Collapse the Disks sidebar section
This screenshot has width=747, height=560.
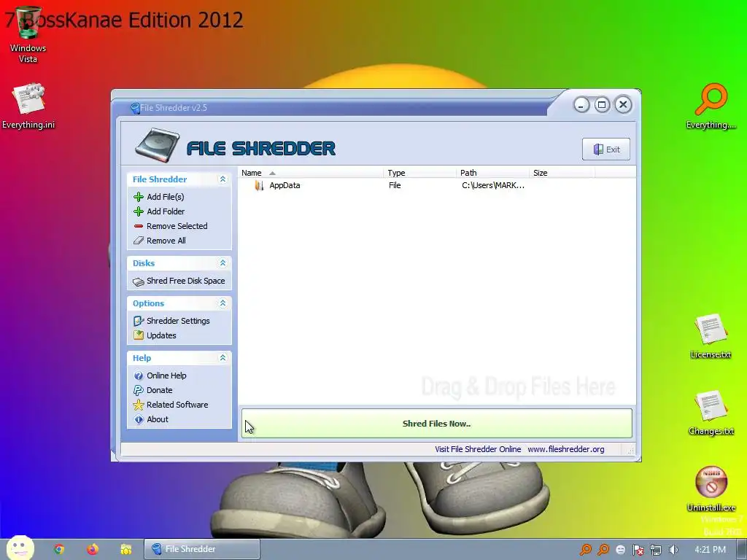pyautogui.click(x=222, y=262)
